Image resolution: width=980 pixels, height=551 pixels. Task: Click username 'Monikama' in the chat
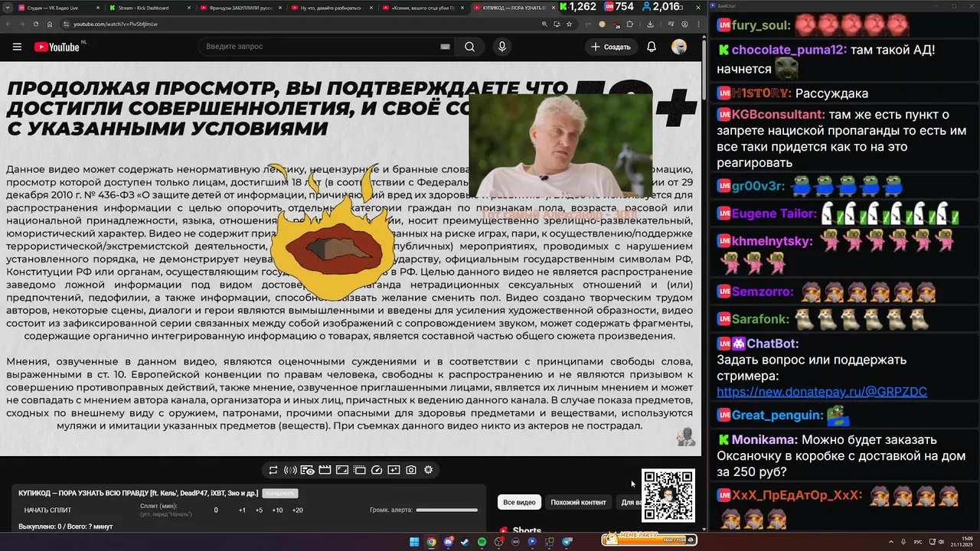pyautogui.click(x=763, y=440)
